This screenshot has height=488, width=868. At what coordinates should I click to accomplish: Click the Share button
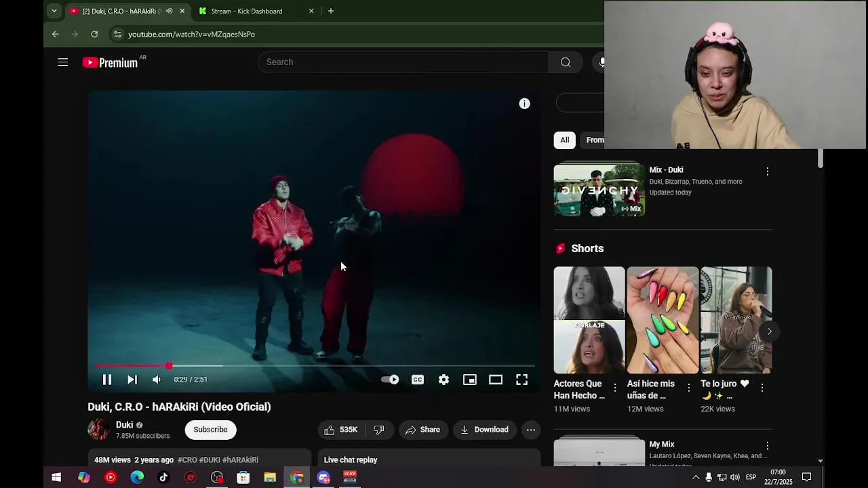point(422,430)
